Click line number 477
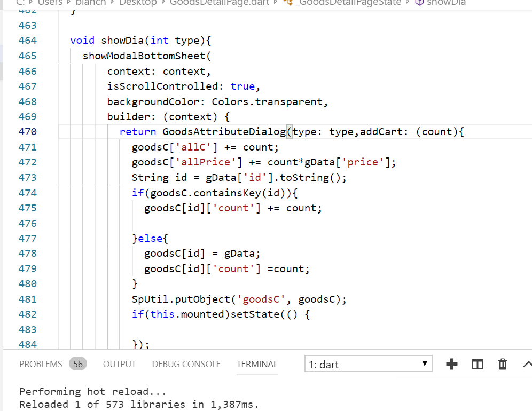Image resolution: width=532 pixels, height=411 pixels. pos(27,239)
